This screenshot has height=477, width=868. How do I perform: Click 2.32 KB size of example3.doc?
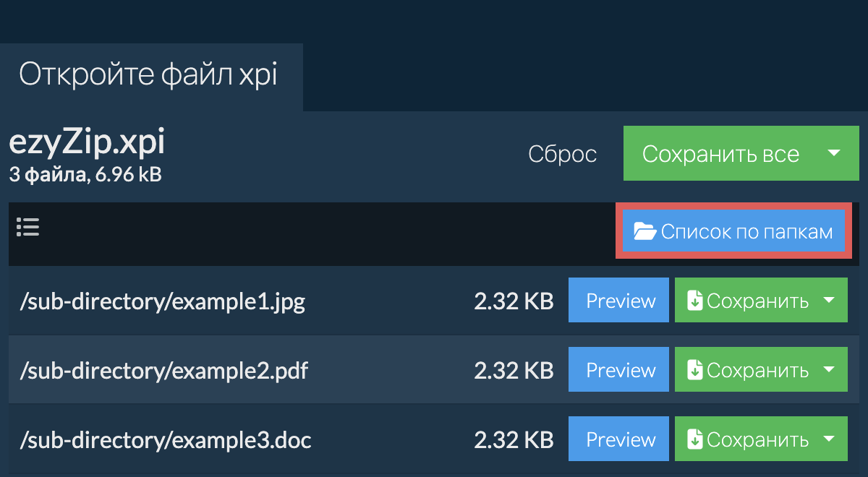tap(514, 440)
